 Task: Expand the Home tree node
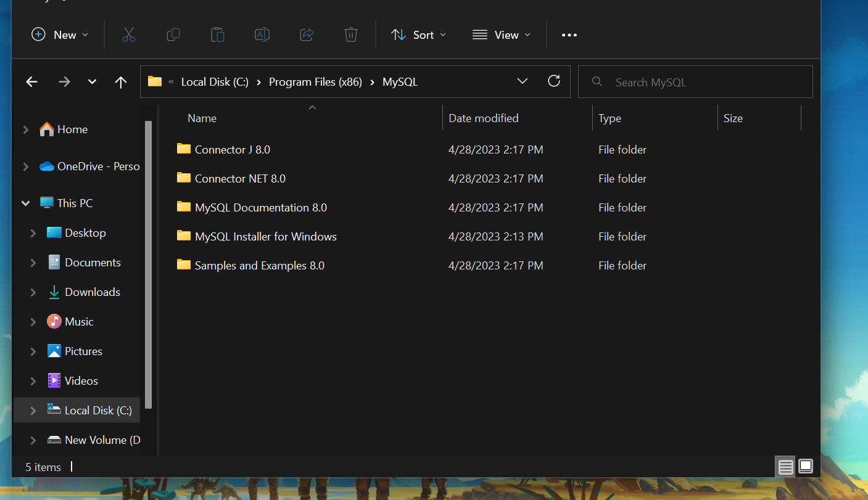pos(26,129)
